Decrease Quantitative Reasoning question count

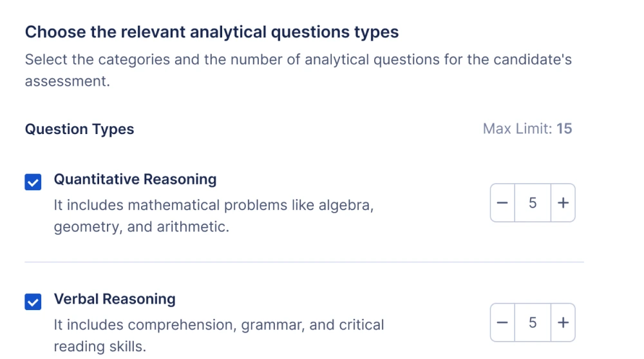click(x=503, y=203)
